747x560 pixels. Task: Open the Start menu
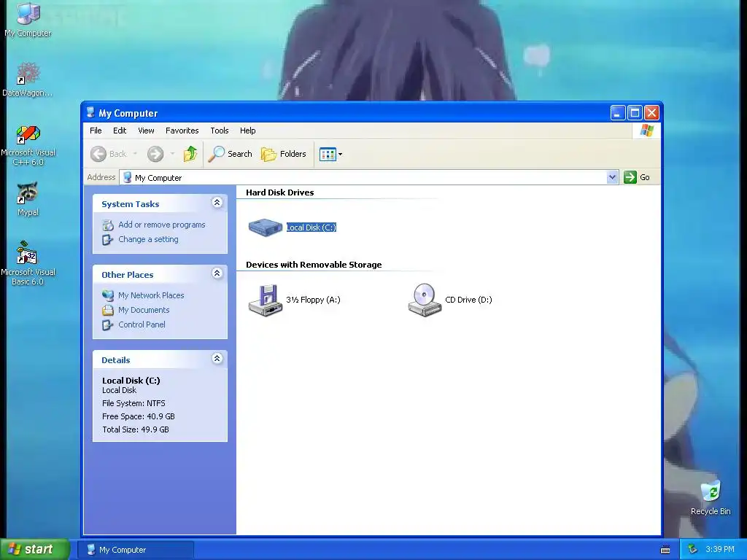point(35,549)
